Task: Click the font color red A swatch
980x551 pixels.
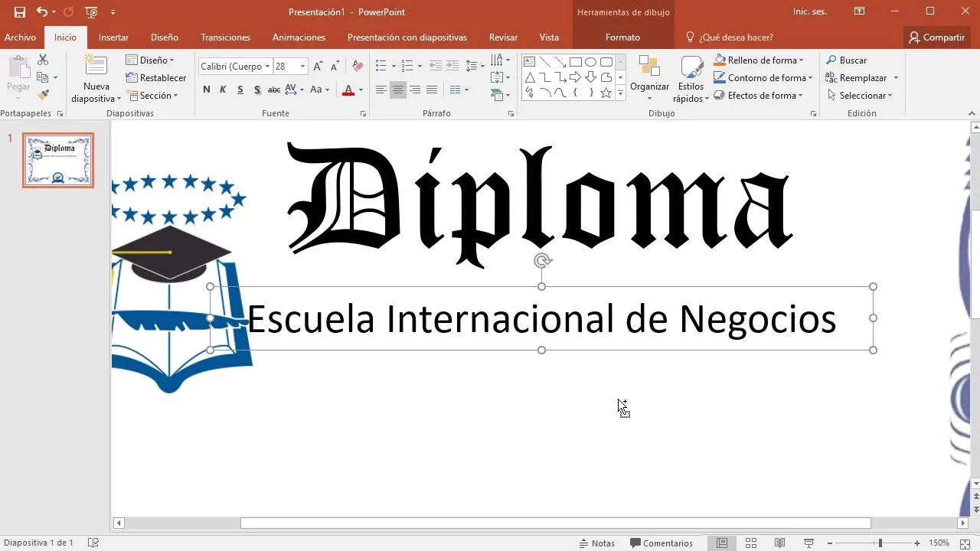Action: pos(348,90)
